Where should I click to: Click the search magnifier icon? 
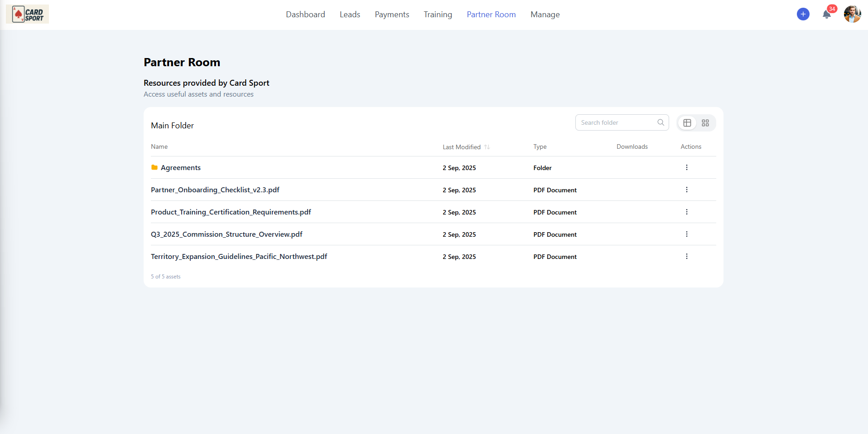click(661, 122)
